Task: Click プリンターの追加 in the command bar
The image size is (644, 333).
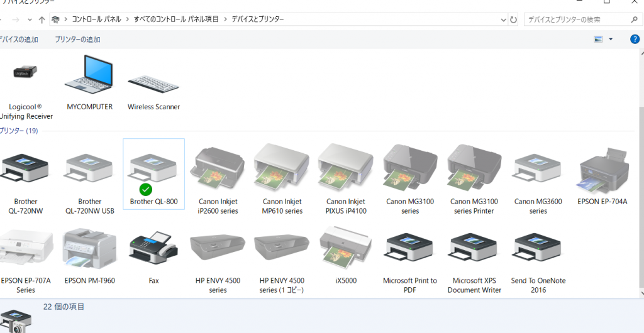Action: pos(77,40)
